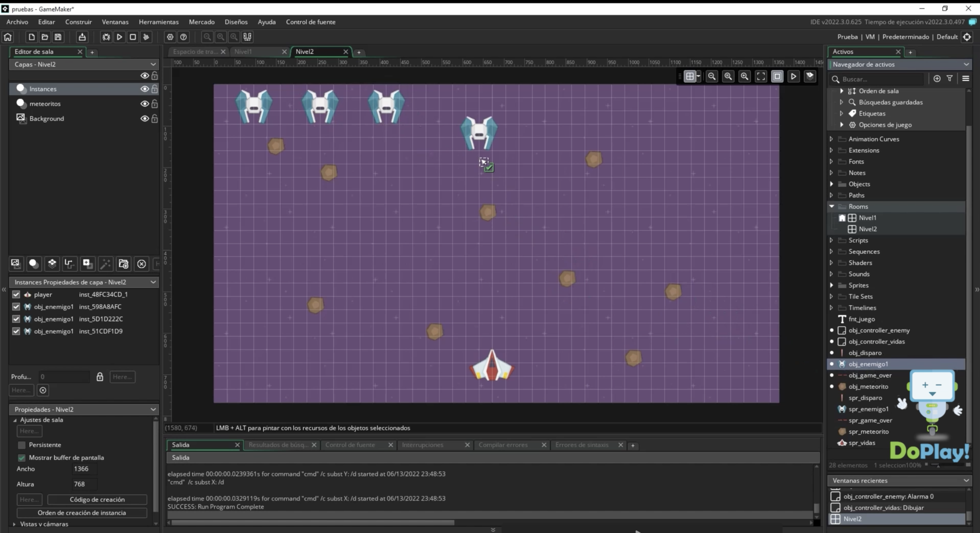Create a layer folder in the room editor
The image size is (980, 533).
123,263
